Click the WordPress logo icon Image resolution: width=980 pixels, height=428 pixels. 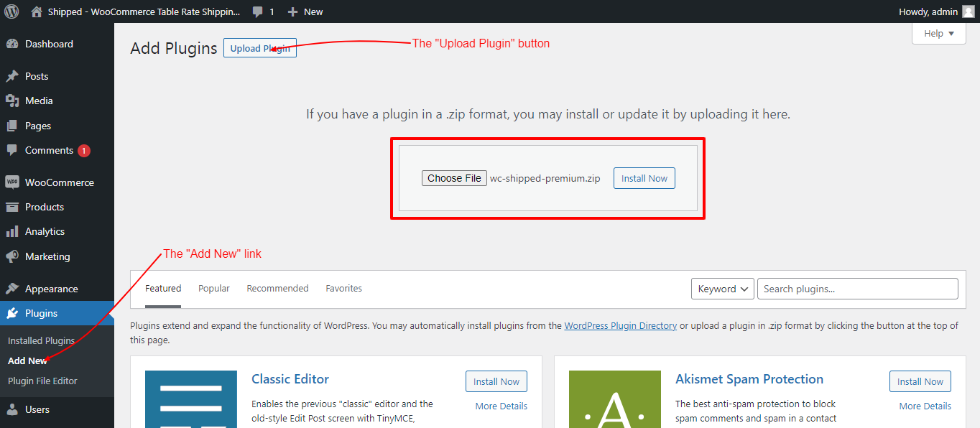point(11,11)
